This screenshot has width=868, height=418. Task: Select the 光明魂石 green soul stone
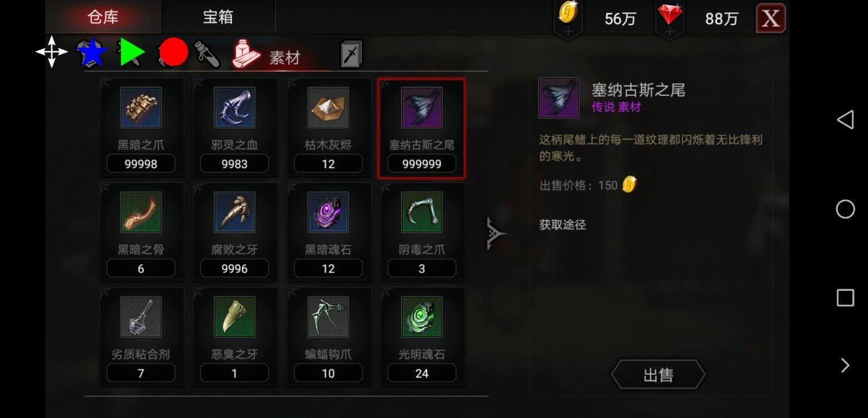tap(422, 336)
